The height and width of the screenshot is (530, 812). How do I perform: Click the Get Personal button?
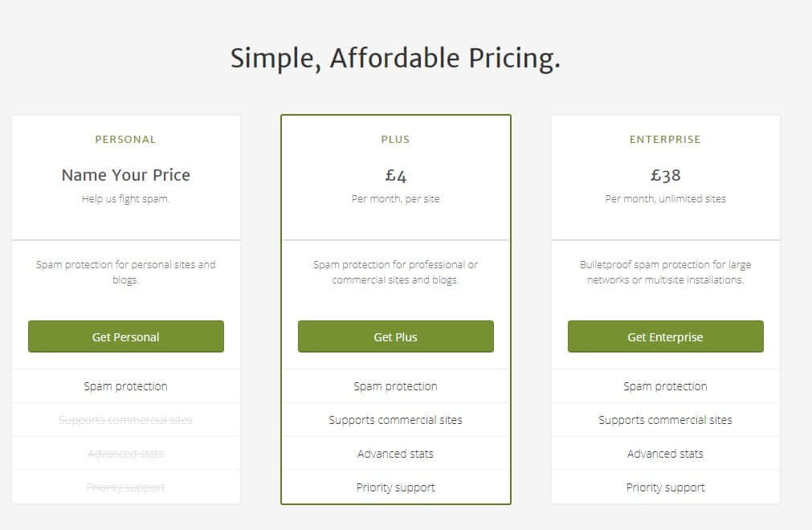tap(126, 336)
